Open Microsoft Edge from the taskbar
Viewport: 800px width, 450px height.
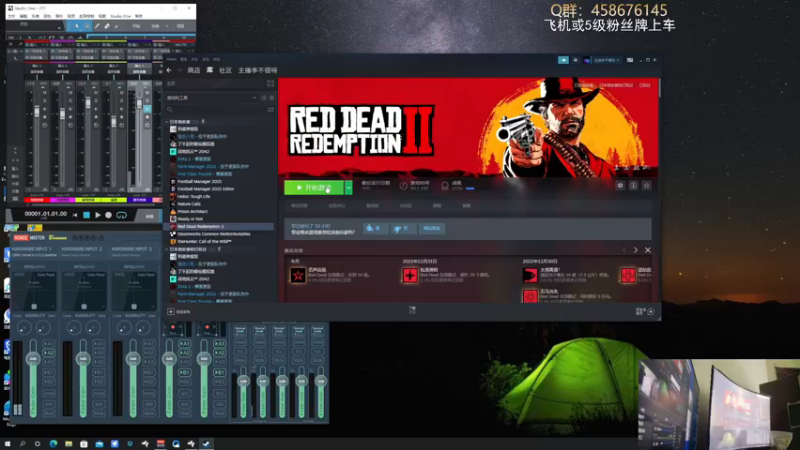[x=53, y=444]
